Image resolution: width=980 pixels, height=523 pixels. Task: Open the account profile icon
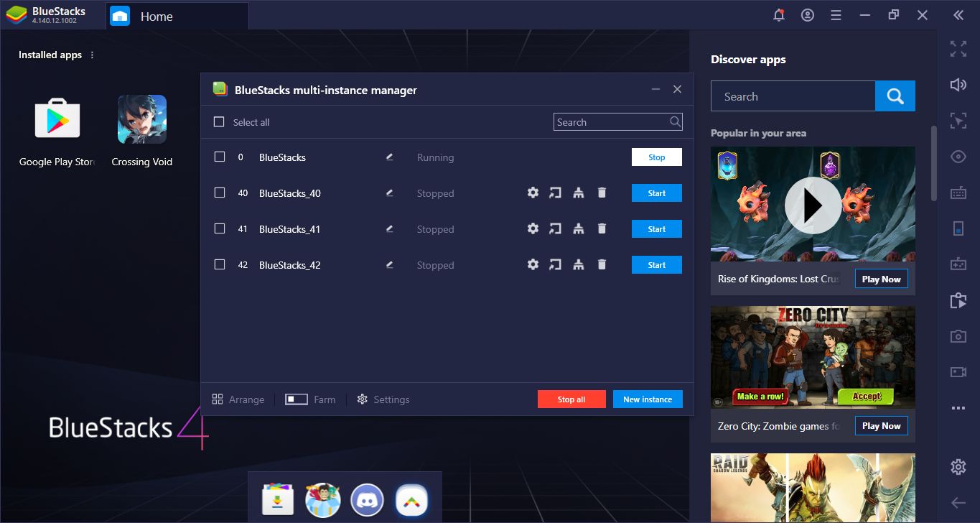(x=808, y=15)
